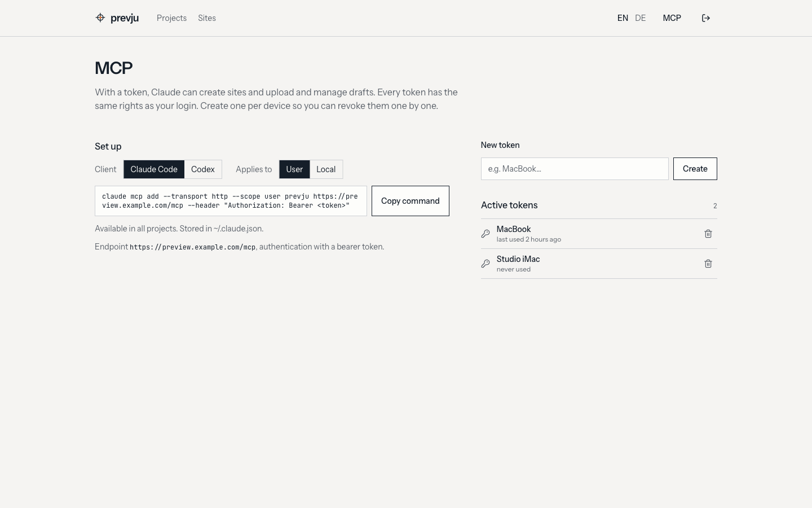Click 'last used 2 hours ago' text
This screenshot has height=508, width=812.
[x=529, y=239]
